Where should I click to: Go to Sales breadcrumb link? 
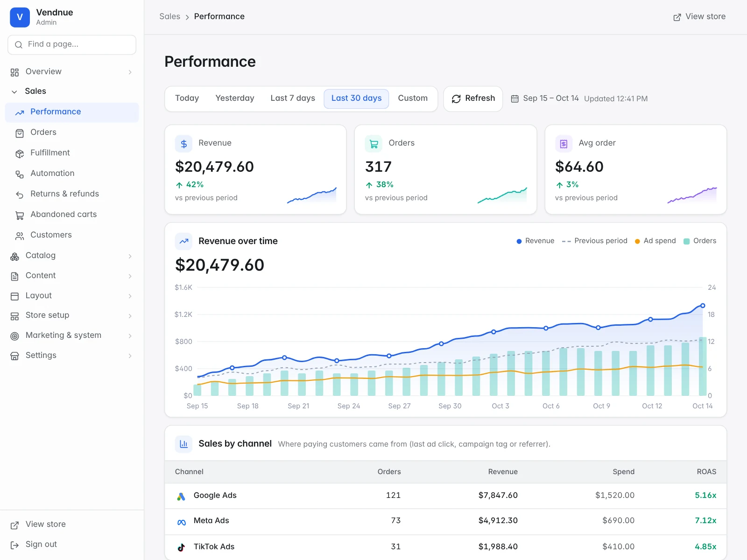pos(169,17)
